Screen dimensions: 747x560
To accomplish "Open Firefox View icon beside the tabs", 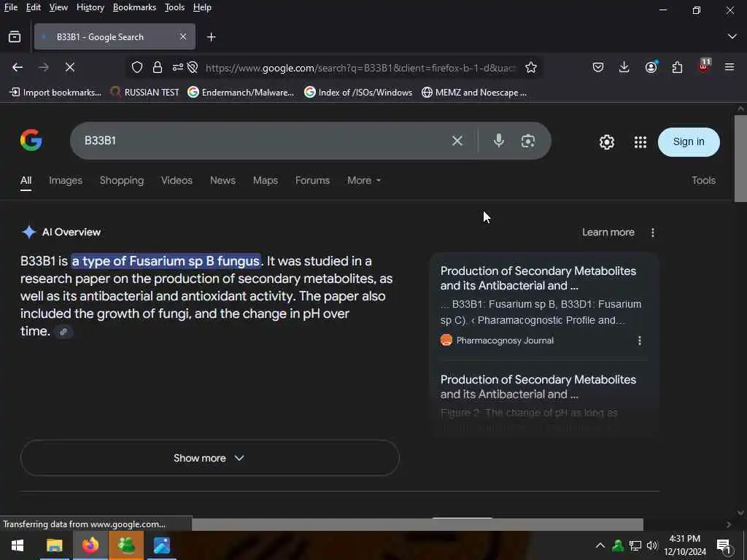I will tap(15, 36).
